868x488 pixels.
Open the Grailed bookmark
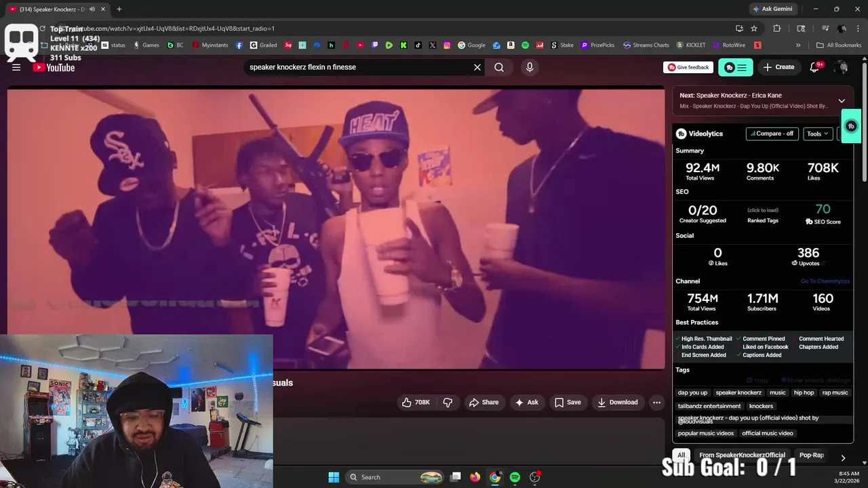(263, 45)
